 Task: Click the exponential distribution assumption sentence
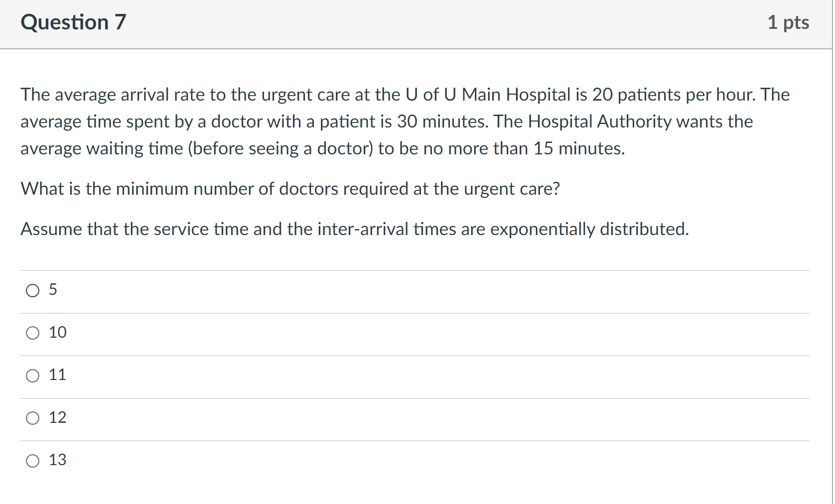click(355, 229)
